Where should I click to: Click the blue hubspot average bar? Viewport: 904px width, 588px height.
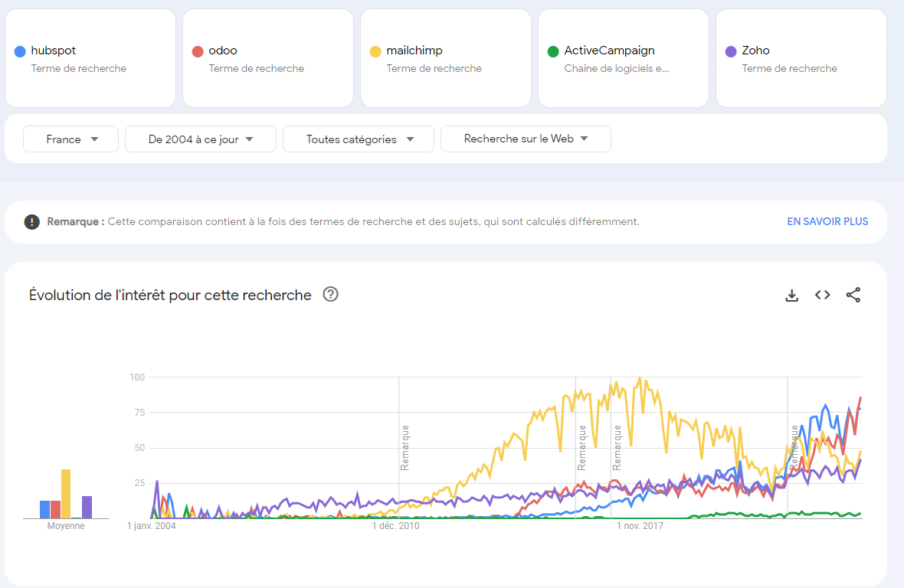pyautogui.click(x=44, y=509)
